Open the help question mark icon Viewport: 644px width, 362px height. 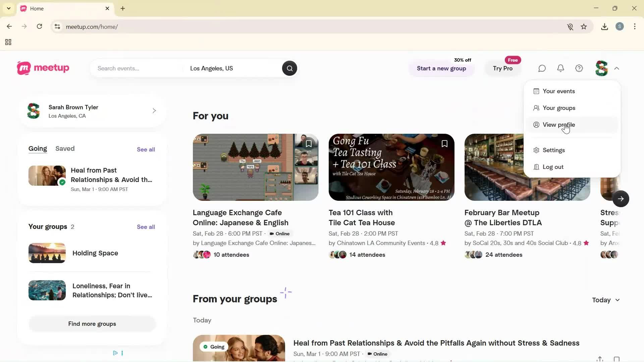[579, 68]
